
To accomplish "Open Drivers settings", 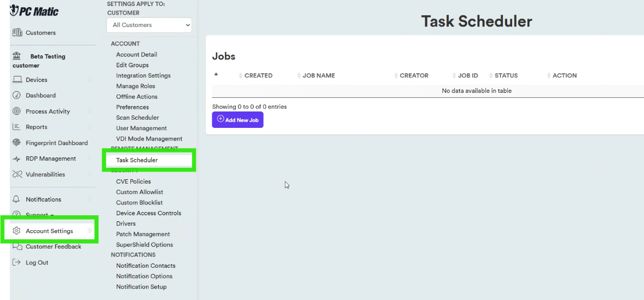I will [x=126, y=223].
